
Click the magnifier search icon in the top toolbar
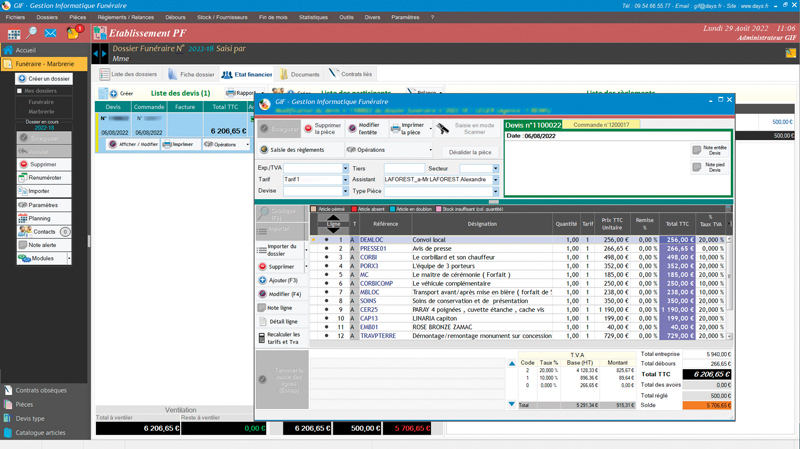(x=32, y=33)
